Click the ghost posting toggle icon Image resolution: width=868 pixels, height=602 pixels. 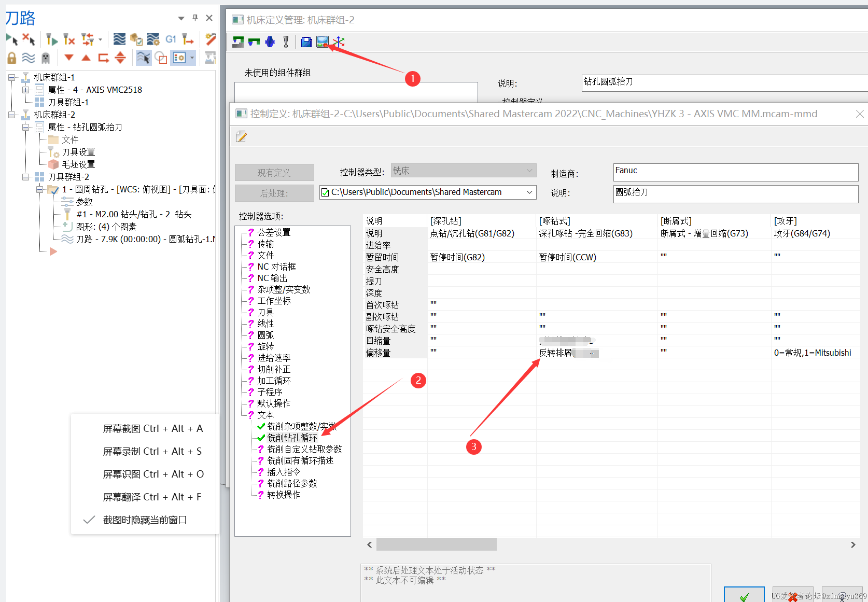46,58
